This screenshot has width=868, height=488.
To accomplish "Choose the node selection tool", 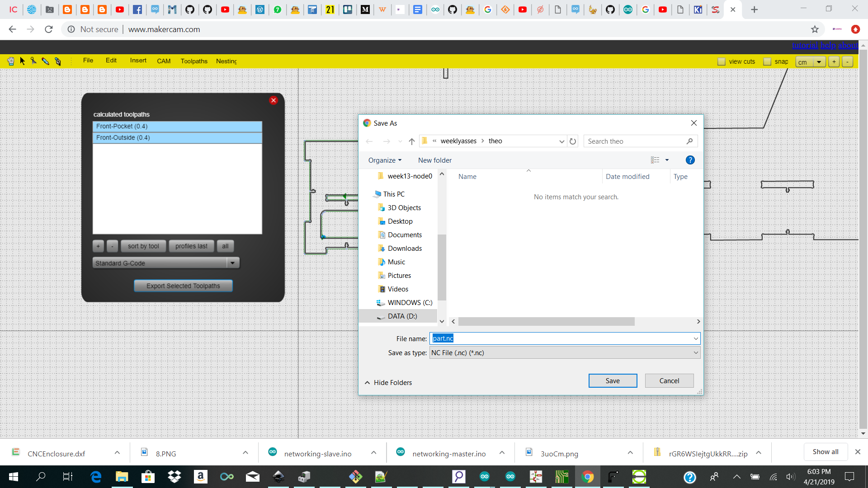I will tap(33, 61).
